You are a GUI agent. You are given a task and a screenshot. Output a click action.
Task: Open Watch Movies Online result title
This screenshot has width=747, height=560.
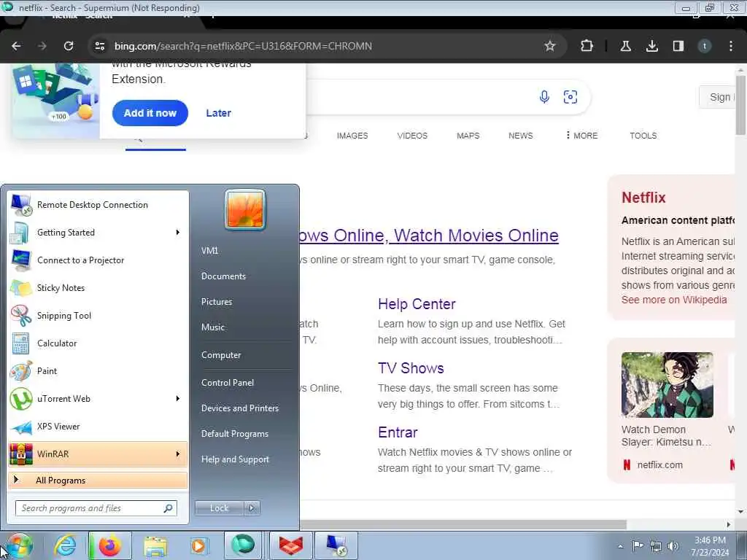[x=429, y=236]
